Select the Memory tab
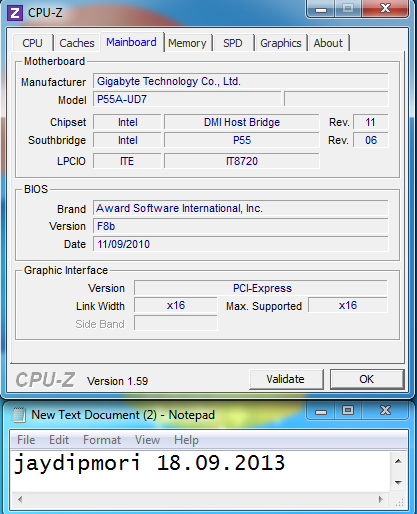Image resolution: width=417 pixels, height=514 pixels. 187,43
